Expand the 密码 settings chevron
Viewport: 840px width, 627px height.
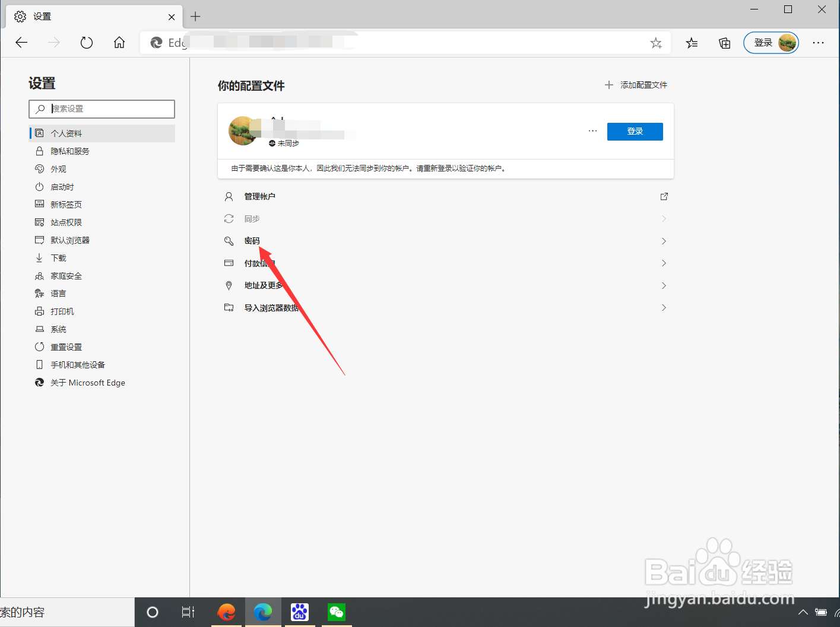tap(663, 241)
